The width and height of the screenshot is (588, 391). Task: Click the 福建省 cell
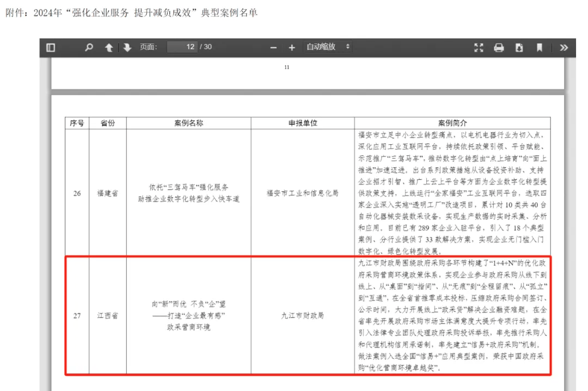coord(108,193)
